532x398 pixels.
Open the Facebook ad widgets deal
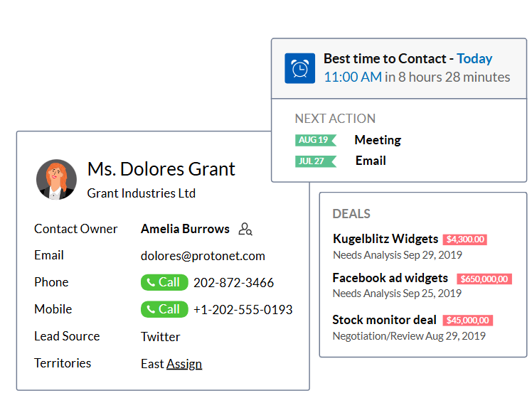click(390, 278)
